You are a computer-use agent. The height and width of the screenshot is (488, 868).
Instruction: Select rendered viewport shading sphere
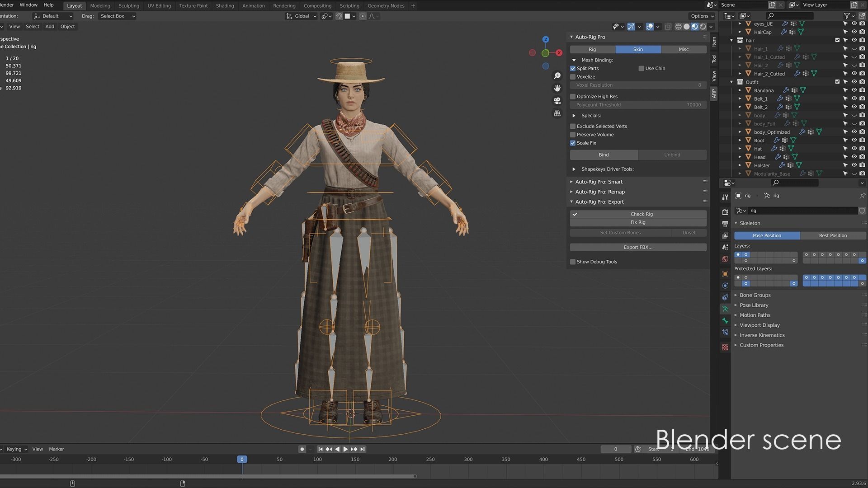(x=703, y=27)
